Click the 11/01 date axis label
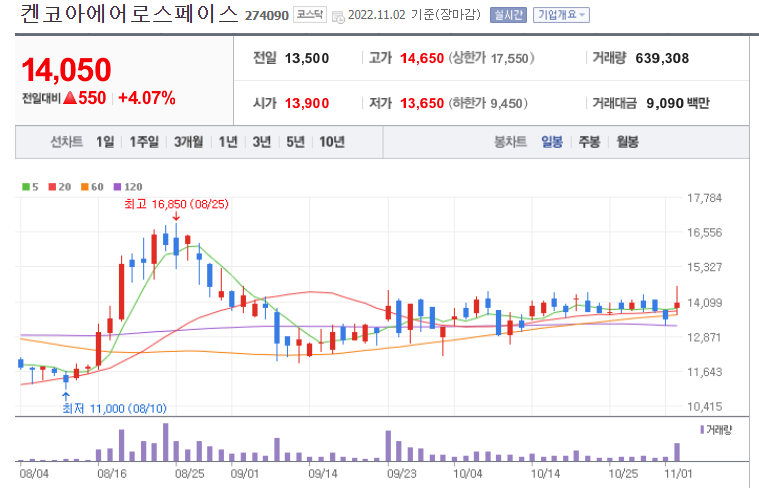This screenshot has width=759, height=488. (678, 473)
